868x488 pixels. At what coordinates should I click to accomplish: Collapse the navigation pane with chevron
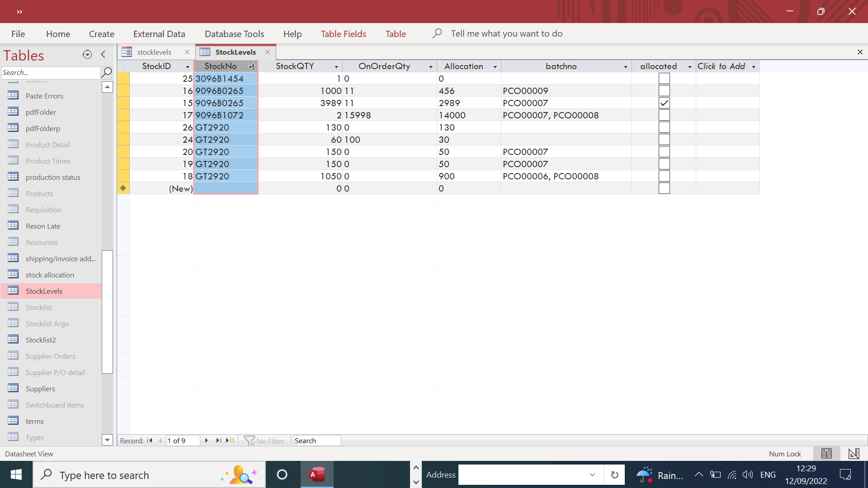[x=103, y=55]
